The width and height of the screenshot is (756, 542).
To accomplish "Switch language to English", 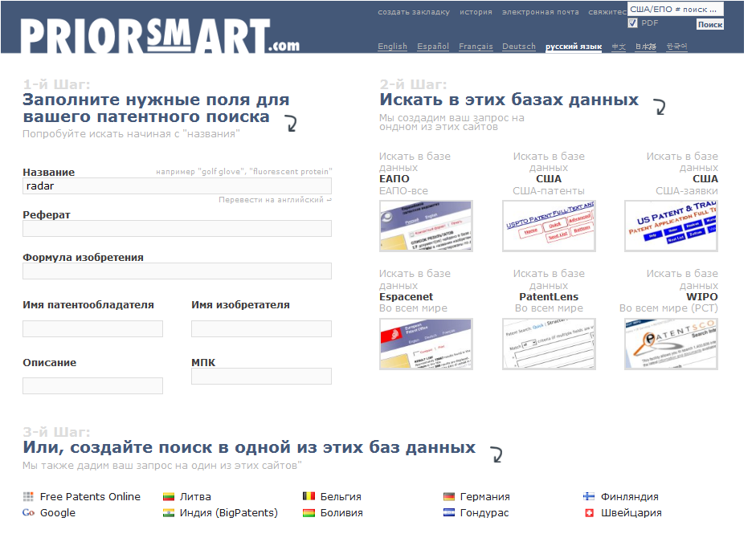I will tap(393, 47).
